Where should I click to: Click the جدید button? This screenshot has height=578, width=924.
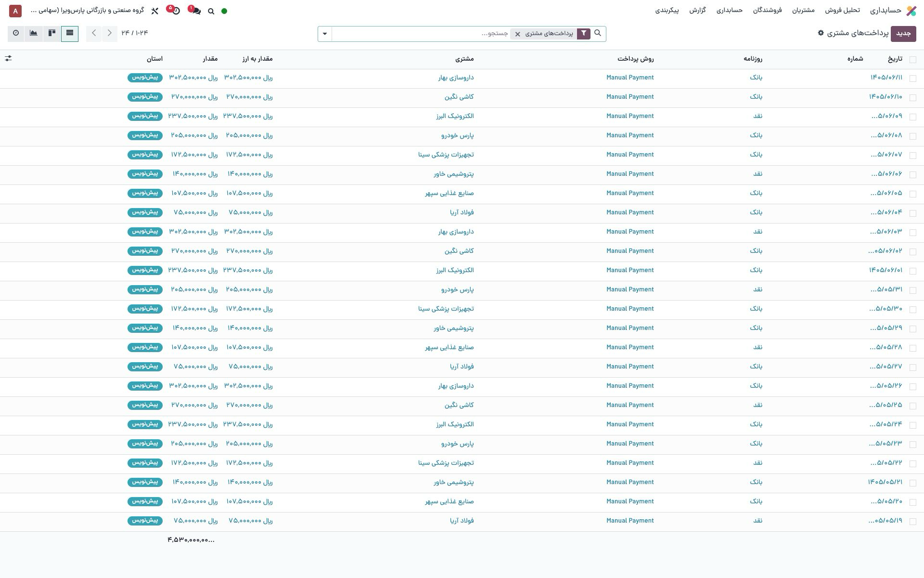pyautogui.click(x=903, y=34)
